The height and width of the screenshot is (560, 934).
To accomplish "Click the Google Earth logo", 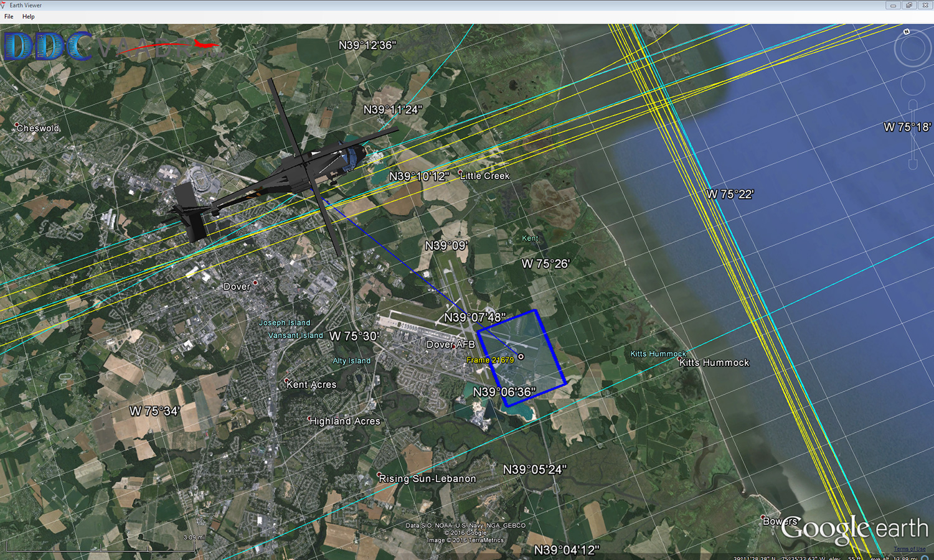I will (854, 529).
